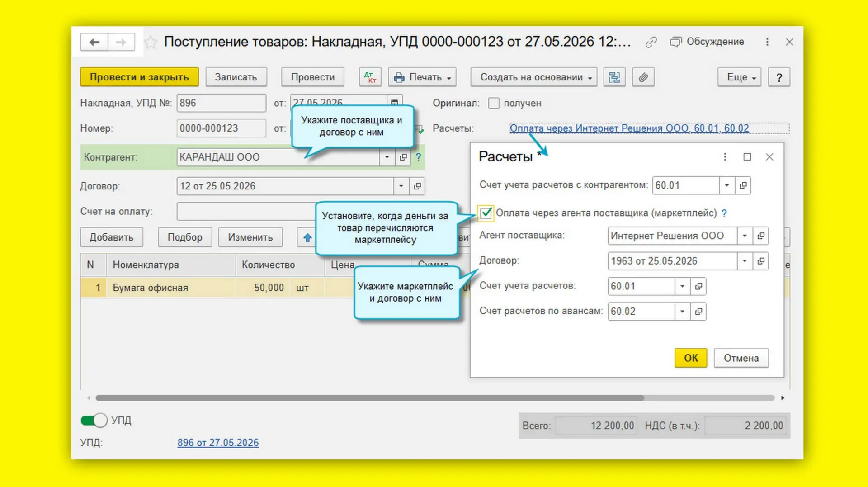Select the Бумага офисная row cell
Viewport: 868px width, 487px height.
pos(171,288)
